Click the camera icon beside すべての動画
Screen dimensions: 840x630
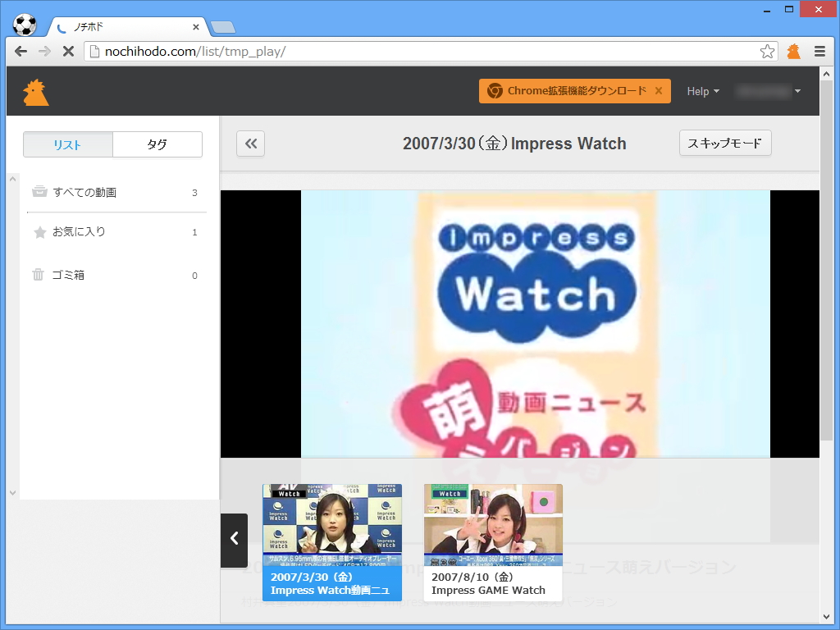[x=39, y=192]
